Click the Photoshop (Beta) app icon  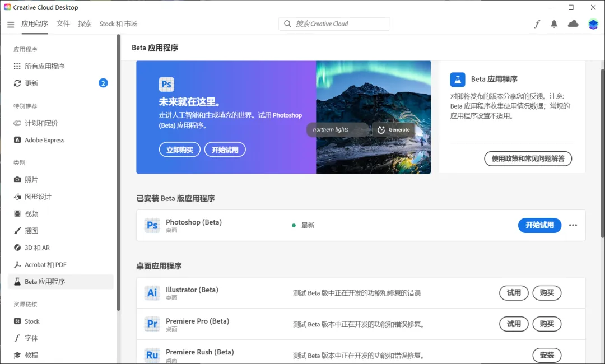[x=152, y=225]
